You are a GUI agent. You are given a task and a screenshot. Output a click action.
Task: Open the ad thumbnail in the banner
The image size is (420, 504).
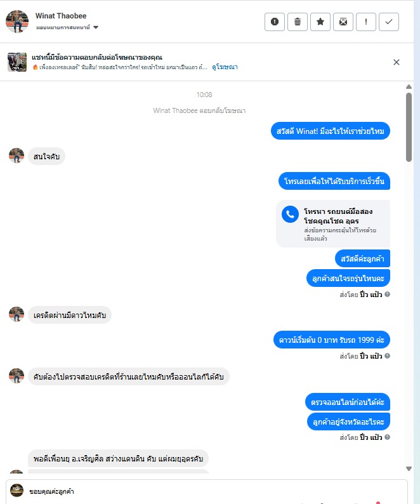pos(17,62)
